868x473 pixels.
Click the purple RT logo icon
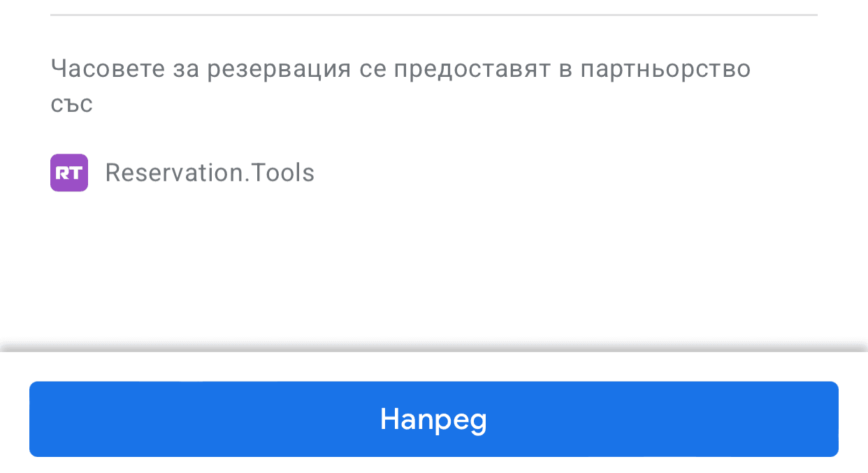(x=69, y=173)
